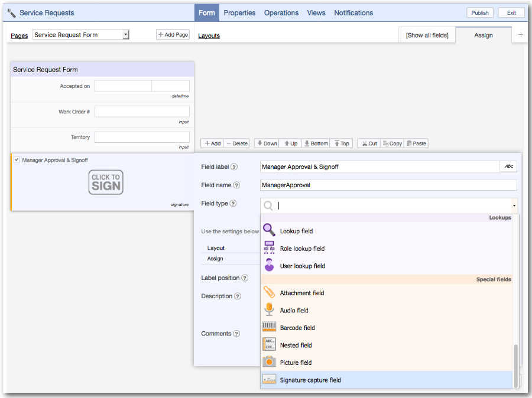The width and height of the screenshot is (532, 398).
Task: Expand the Field type dropdown arrow
Action: (x=514, y=205)
